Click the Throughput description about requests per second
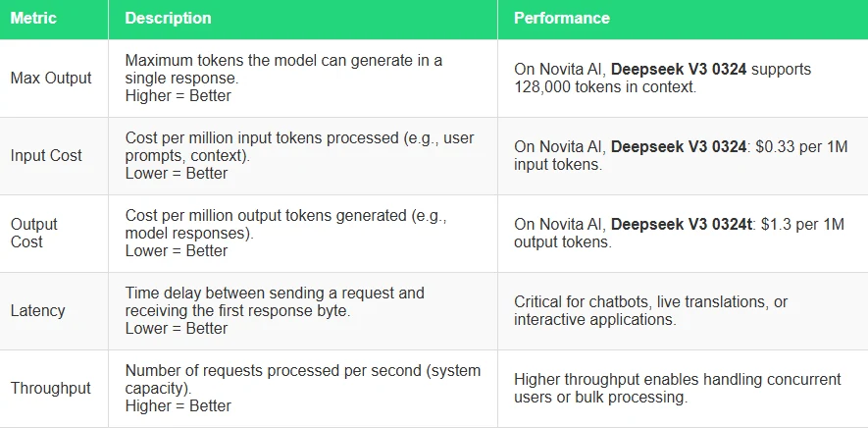Viewport: 868px width, 428px height. [303, 388]
